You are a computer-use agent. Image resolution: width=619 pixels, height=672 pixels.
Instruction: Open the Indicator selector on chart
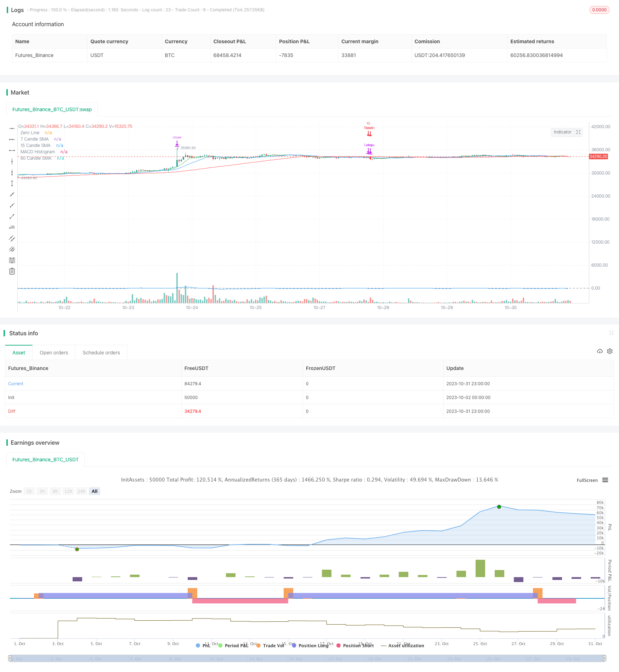562,132
